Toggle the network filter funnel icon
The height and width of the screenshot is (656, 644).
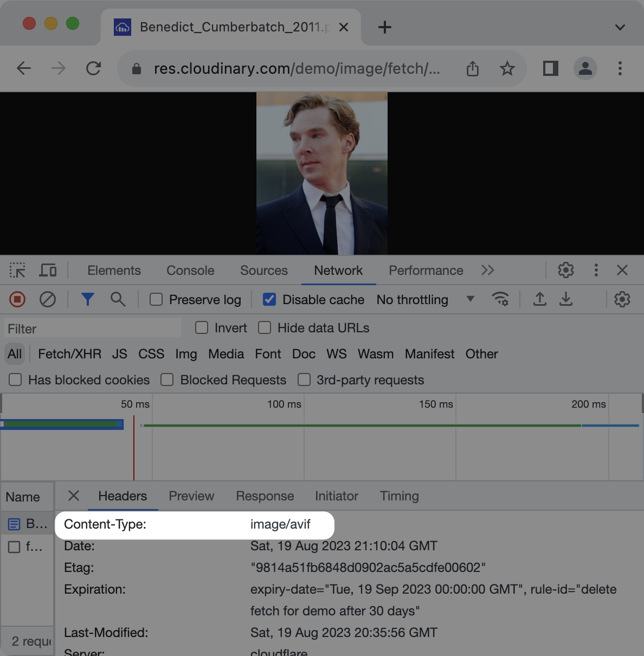click(x=88, y=299)
